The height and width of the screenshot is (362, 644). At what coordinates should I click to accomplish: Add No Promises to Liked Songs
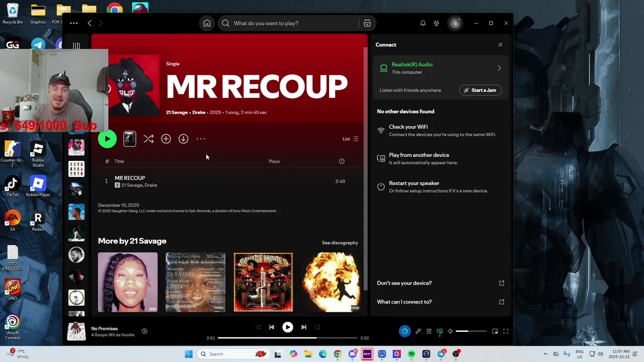pos(144,331)
